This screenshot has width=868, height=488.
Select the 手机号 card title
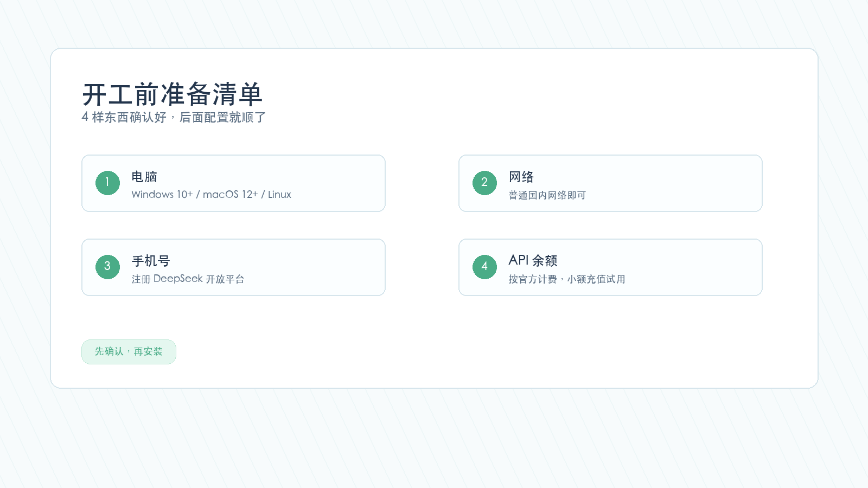(x=151, y=261)
